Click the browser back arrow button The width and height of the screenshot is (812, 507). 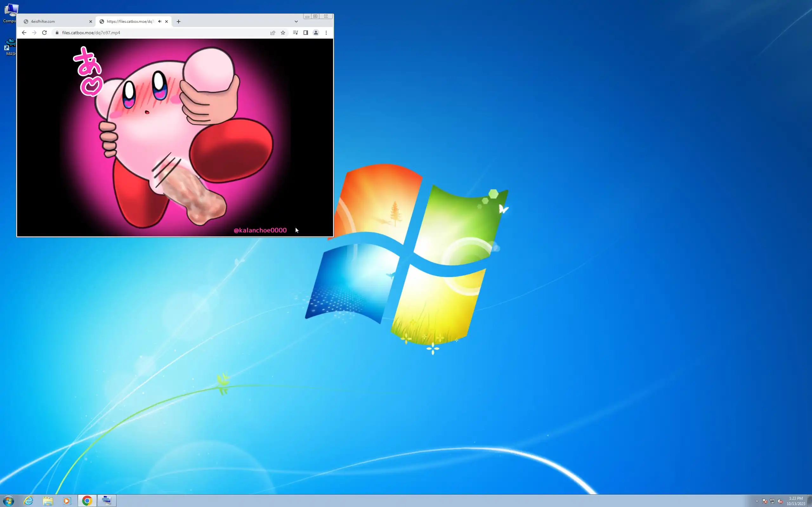tap(24, 33)
